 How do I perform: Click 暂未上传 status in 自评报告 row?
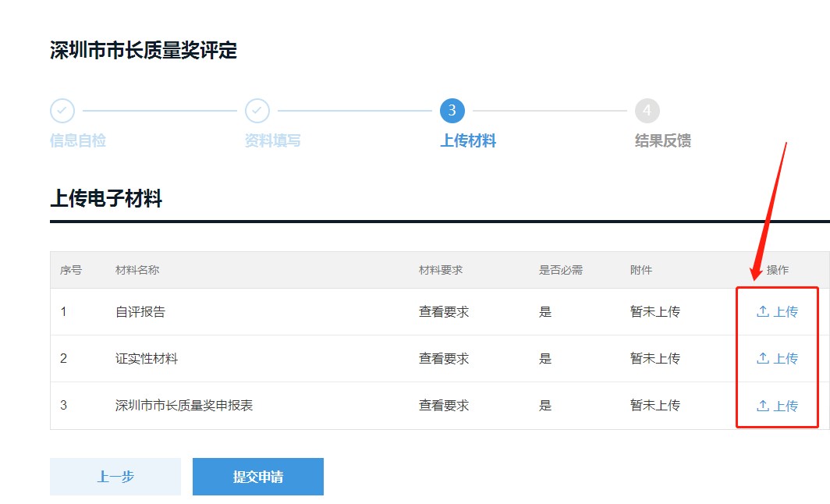[x=654, y=312]
